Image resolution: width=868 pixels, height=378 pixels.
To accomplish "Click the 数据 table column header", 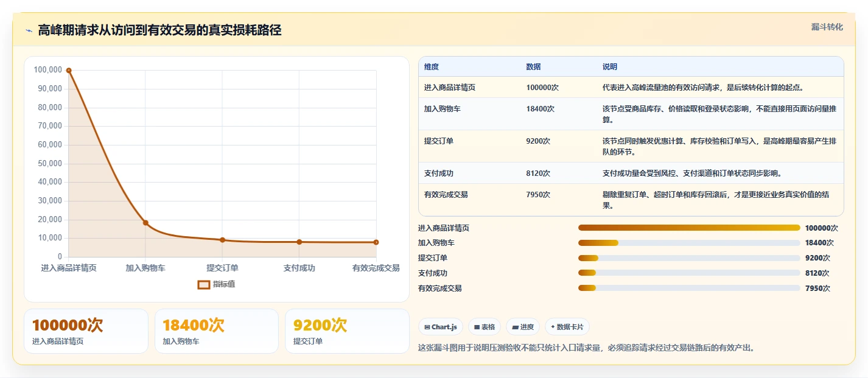I will coord(533,66).
